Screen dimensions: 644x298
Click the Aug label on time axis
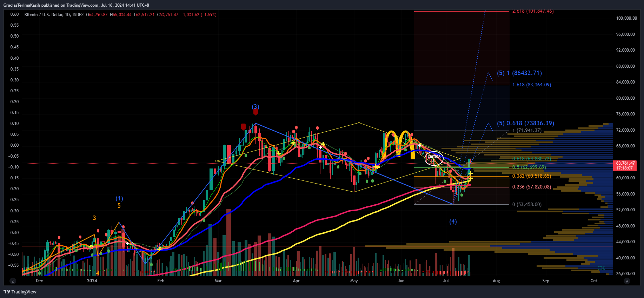[496, 281]
